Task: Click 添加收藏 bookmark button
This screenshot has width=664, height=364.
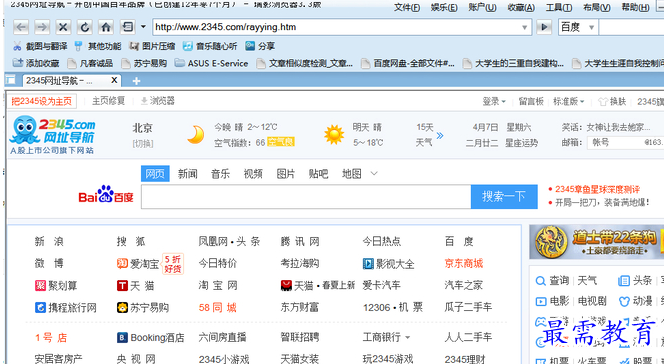Action: 36,63
